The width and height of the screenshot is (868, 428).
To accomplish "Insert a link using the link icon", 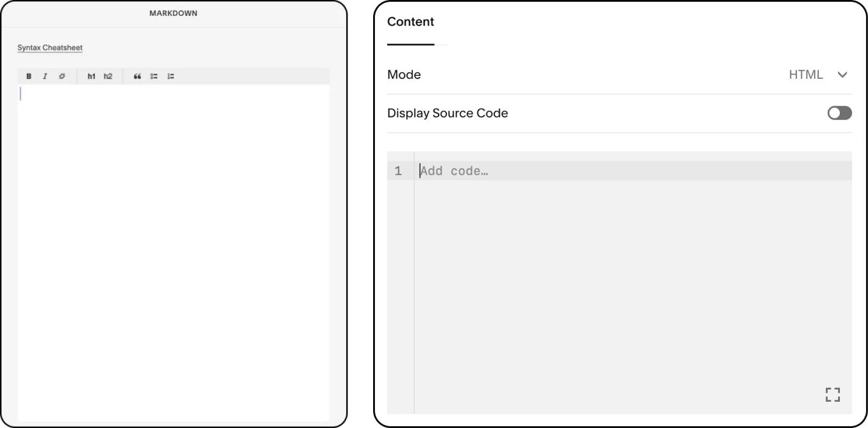I will coord(62,76).
